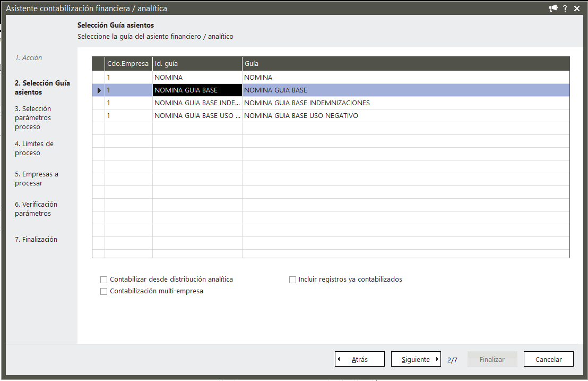Sort by the Cdo.Empresa column header
Image resolution: width=588 pixels, height=381 pixels.
tap(128, 64)
